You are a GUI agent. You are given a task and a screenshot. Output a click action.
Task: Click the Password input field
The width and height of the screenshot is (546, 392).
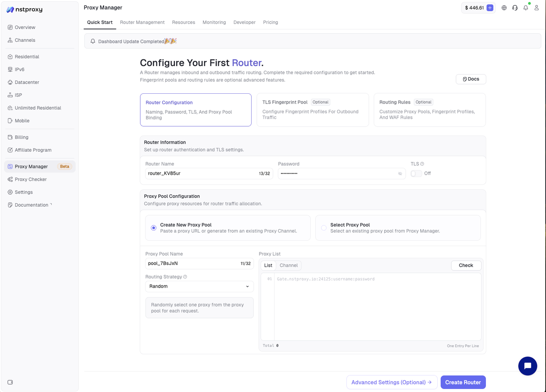pyautogui.click(x=342, y=173)
